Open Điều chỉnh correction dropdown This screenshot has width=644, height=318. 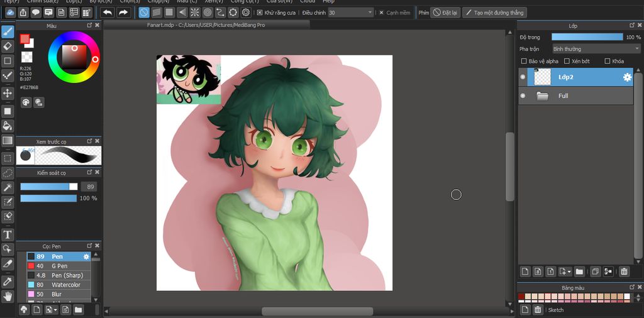coord(351,13)
